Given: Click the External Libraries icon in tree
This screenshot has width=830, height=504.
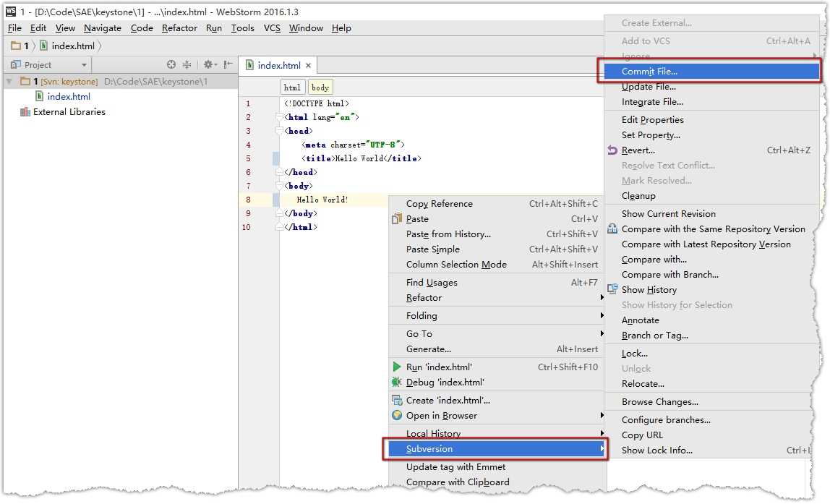Looking at the screenshot, I should [x=25, y=111].
